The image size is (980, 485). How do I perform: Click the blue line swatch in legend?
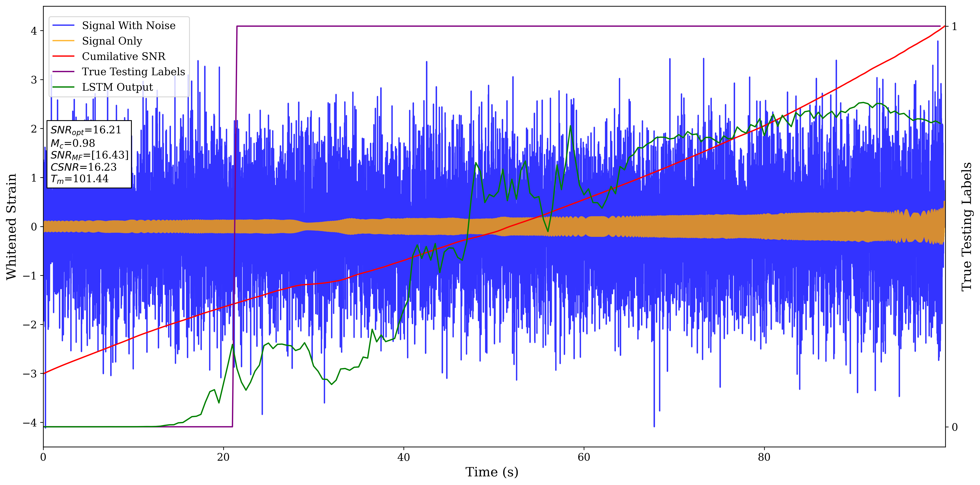click(x=63, y=26)
